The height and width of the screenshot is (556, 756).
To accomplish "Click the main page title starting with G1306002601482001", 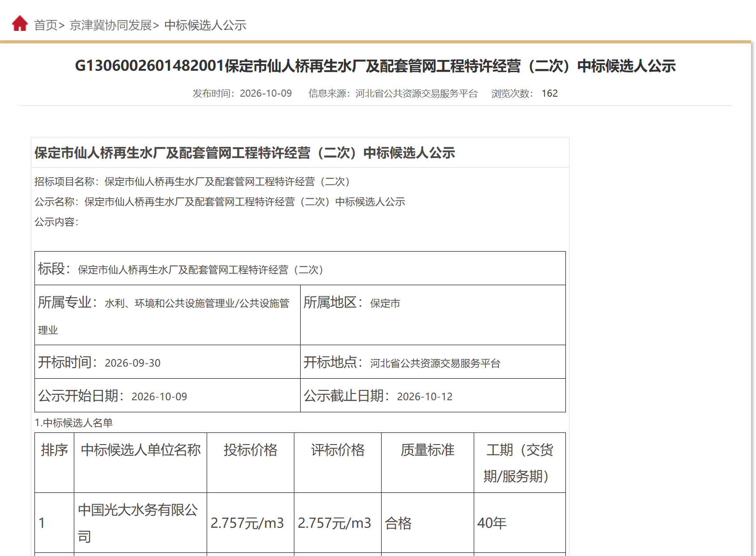I will click(375, 66).
